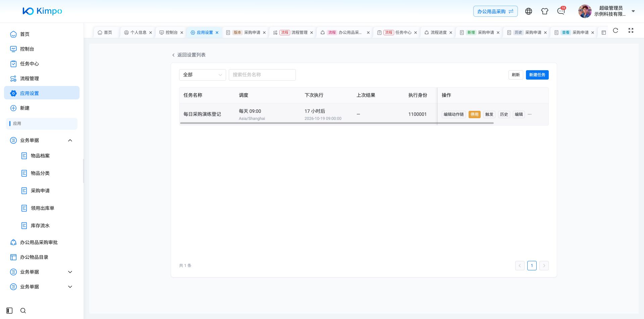Open the messages icon with badge
The height and width of the screenshot is (319, 644).
click(561, 11)
